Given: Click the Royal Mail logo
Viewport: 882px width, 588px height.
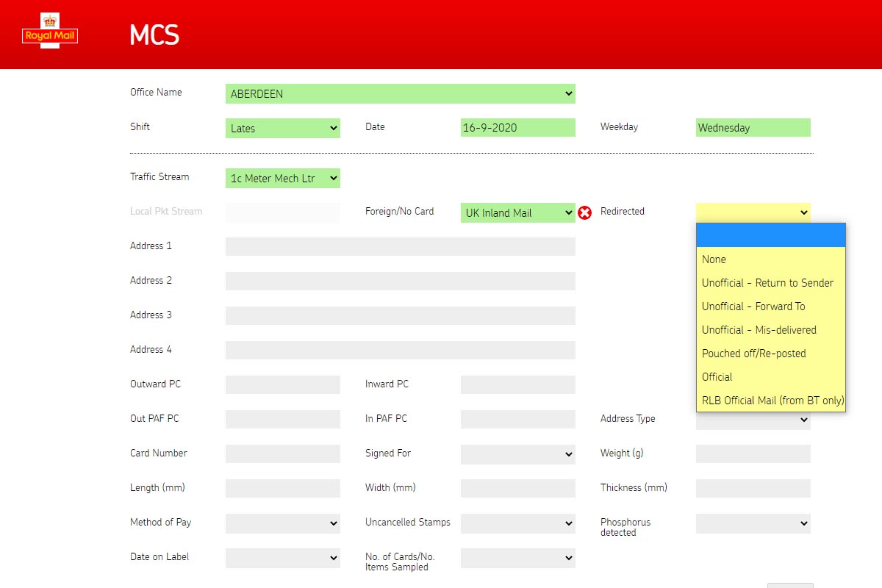Looking at the screenshot, I should click(x=50, y=32).
